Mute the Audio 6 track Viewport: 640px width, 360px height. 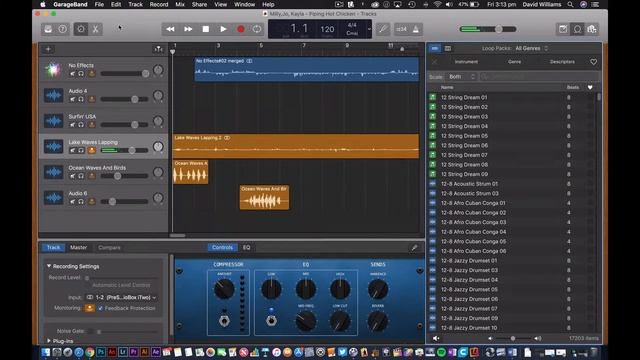point(73,202)
